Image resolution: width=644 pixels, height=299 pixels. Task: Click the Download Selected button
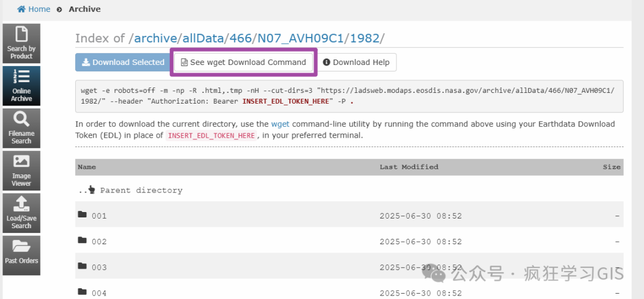[123, 63]
